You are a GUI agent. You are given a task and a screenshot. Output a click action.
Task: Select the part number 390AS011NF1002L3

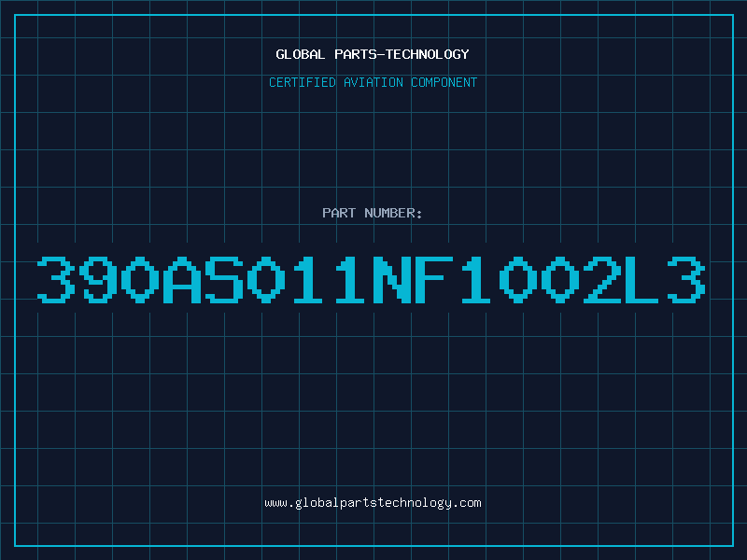(371, 279)
